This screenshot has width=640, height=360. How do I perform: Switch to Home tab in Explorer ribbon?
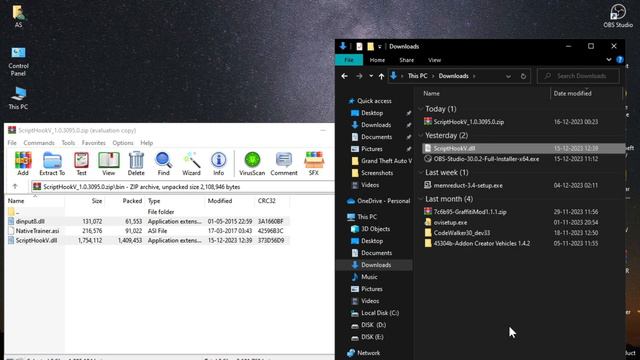pos(377,60)
